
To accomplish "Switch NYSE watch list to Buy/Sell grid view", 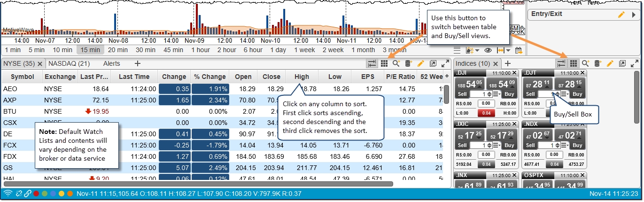I will tap(384, 63).
